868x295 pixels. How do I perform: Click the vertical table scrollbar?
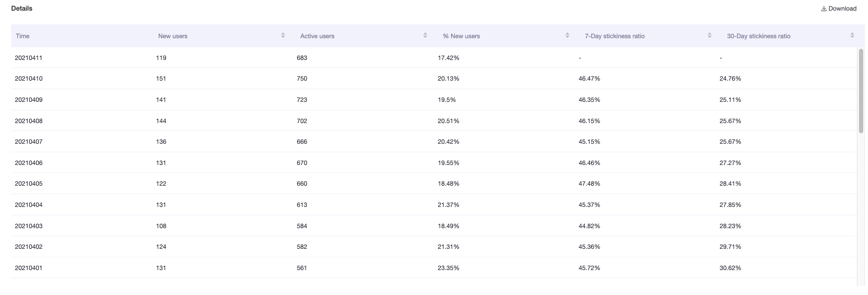861,90
